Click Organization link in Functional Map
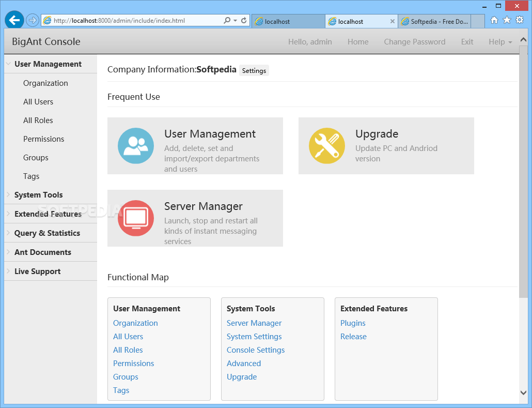 135,323
